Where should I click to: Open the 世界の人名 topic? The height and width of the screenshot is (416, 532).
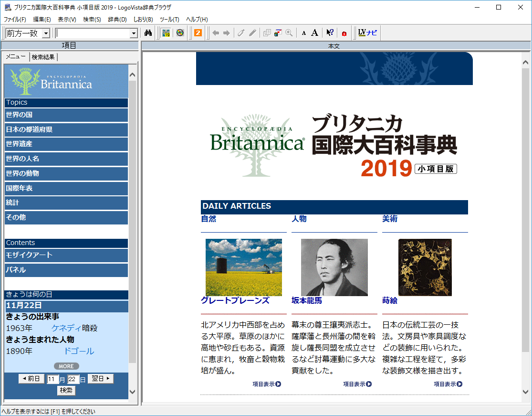click(x=66, y=159)
